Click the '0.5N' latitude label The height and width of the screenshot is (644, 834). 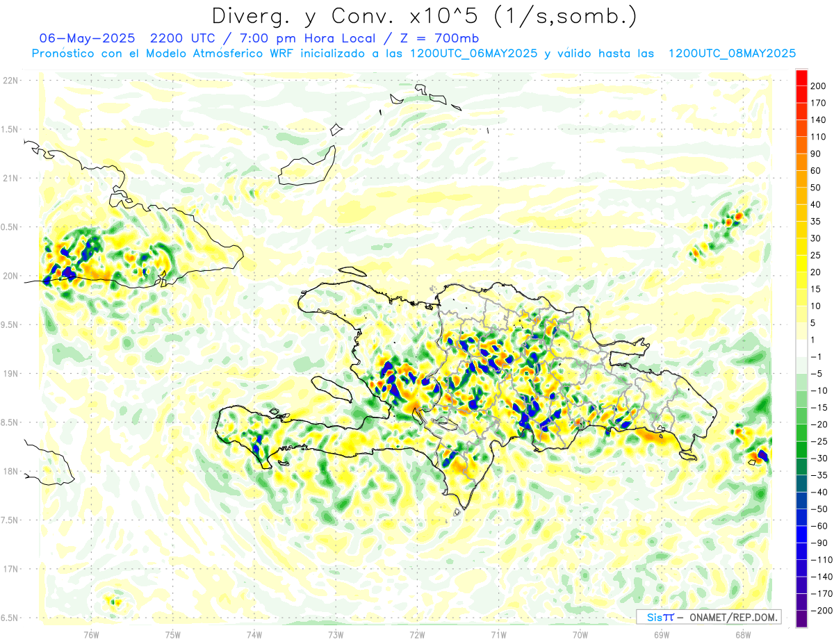coord(10,227)
